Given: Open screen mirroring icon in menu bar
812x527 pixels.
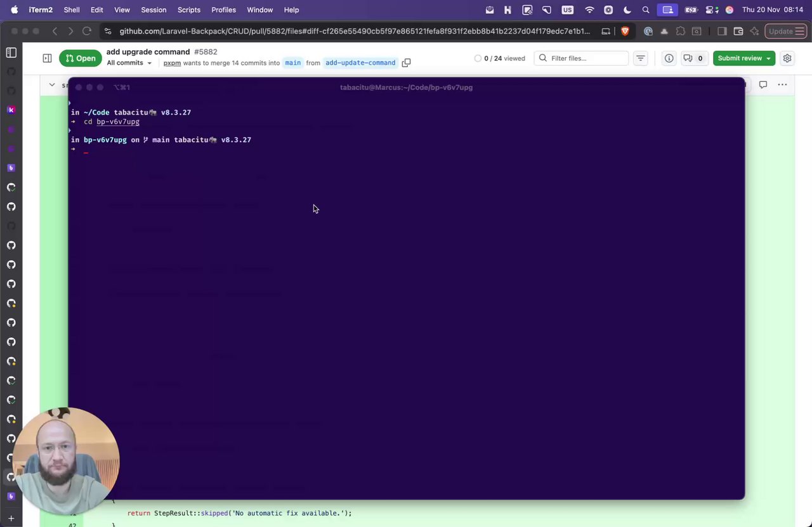Looking at the screenshot, I should [x=668, y=10].
